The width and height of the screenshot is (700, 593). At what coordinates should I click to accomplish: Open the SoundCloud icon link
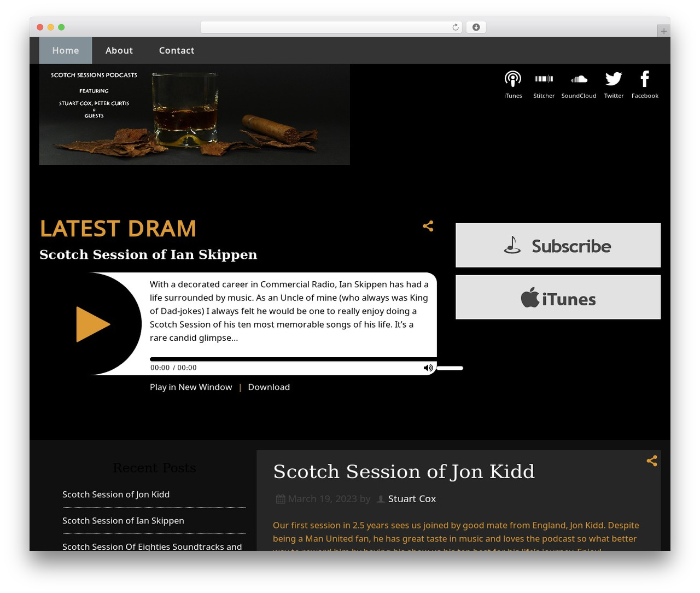pos(579,84)
